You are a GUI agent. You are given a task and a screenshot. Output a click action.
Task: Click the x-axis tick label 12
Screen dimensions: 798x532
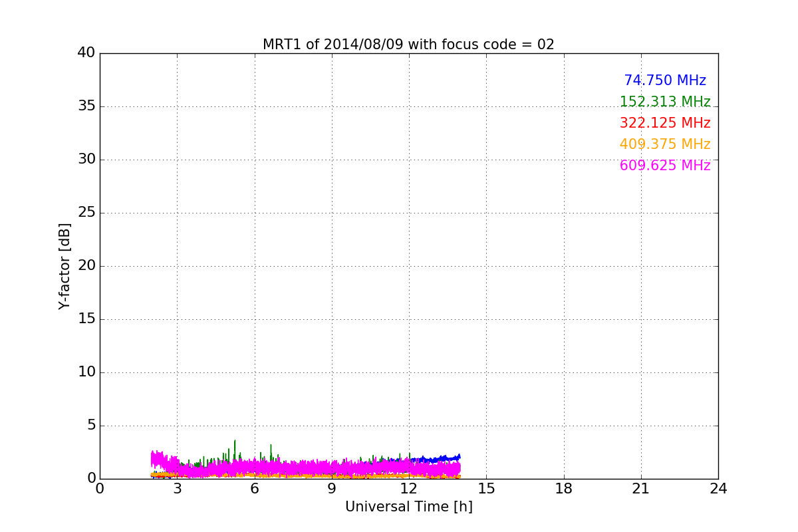click(x=409, y=489)
